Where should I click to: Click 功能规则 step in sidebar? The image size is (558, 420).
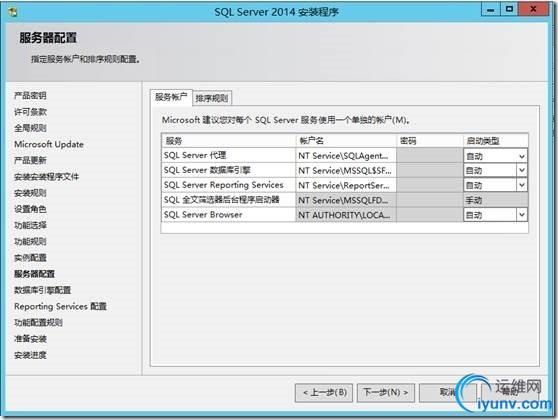[x=30, y=241]
